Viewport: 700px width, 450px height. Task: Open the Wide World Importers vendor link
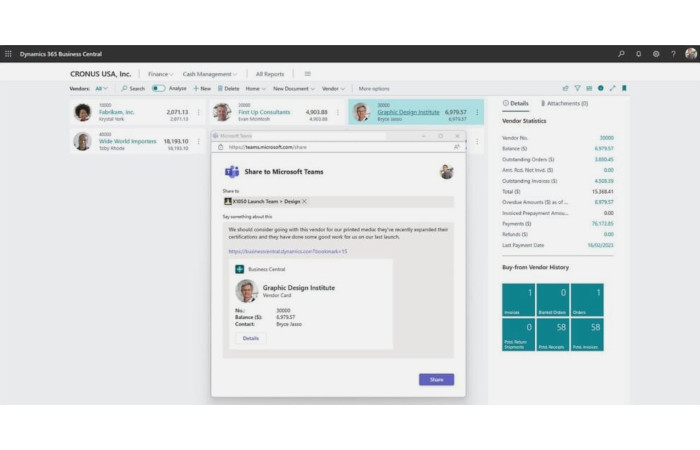coord(127,141)
